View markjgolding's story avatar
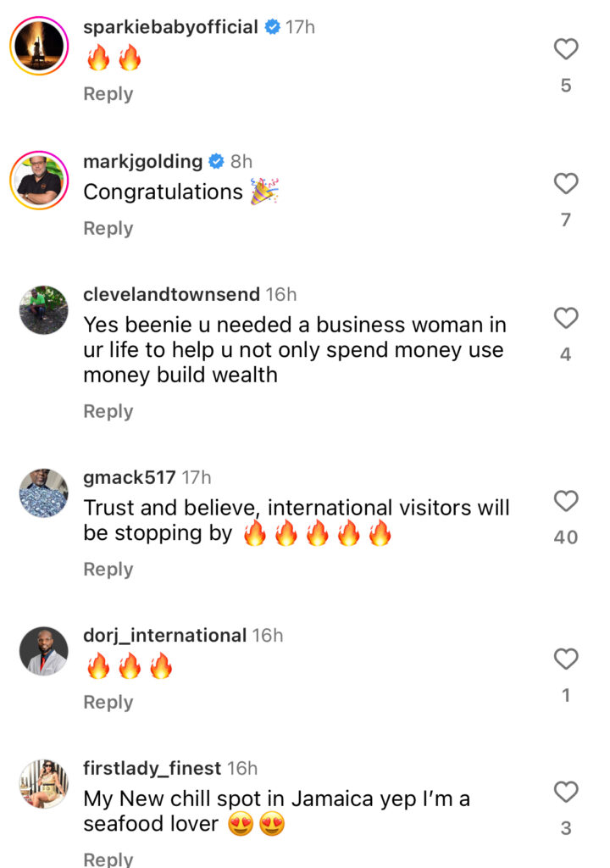This screenshot has height=868, width=610. coord(39,180)
